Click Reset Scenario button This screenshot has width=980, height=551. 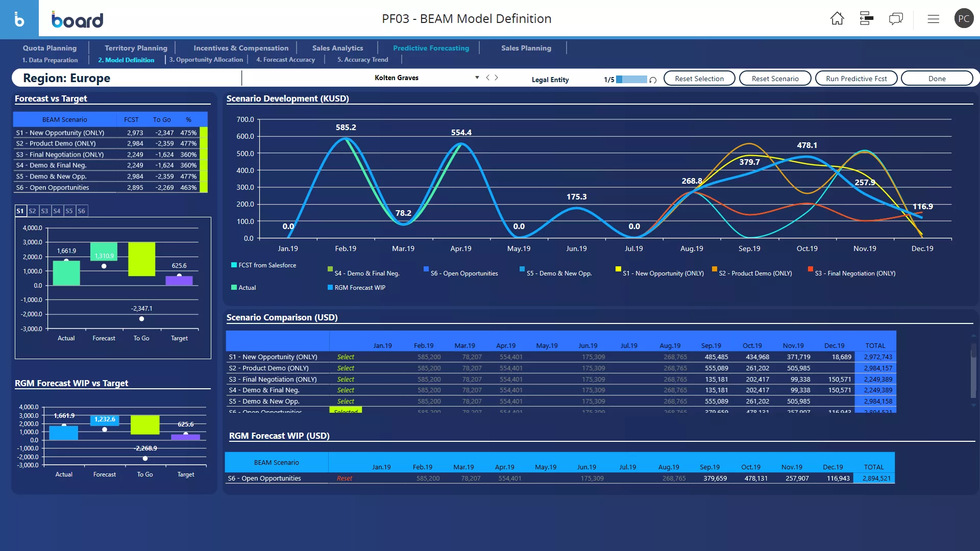pyautogui.click(x=775, y=79)
